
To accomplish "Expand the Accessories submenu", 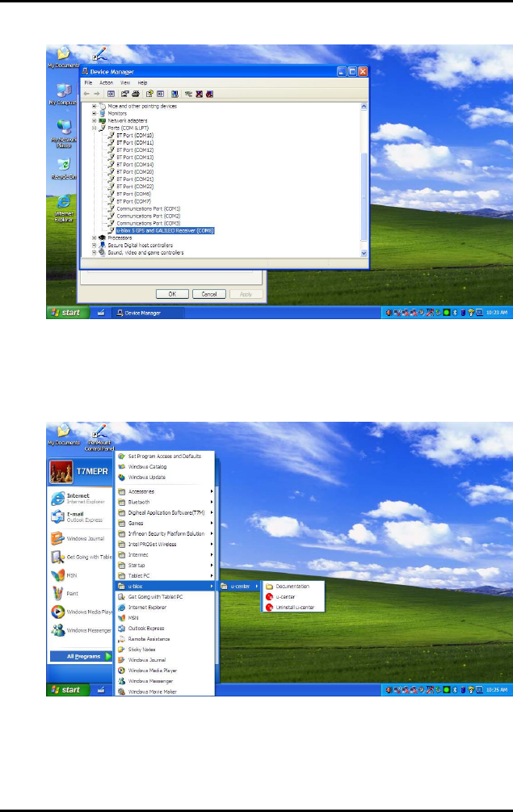I will click(x=165, y=491).
